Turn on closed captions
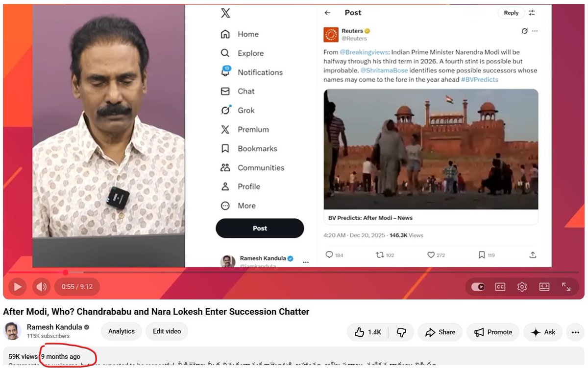The width and height of the screenshot is (588, 368). [500, 287]
